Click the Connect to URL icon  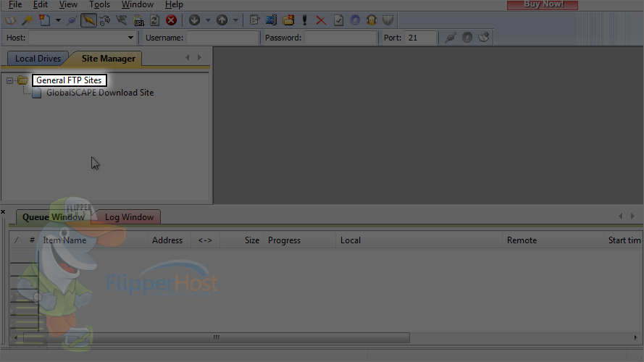(139, 20)
